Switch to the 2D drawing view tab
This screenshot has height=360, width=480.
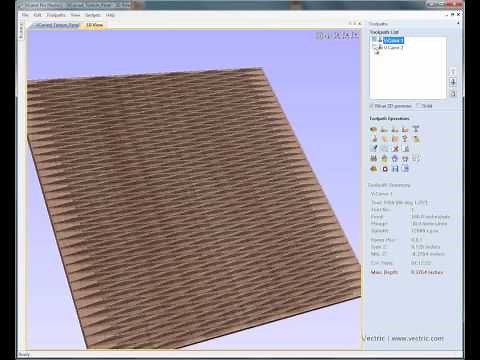(x=57, y=25)
